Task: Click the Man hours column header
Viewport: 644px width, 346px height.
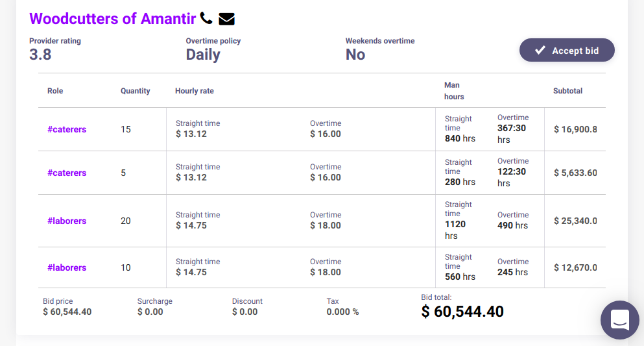Action: (x=454, y=91)
